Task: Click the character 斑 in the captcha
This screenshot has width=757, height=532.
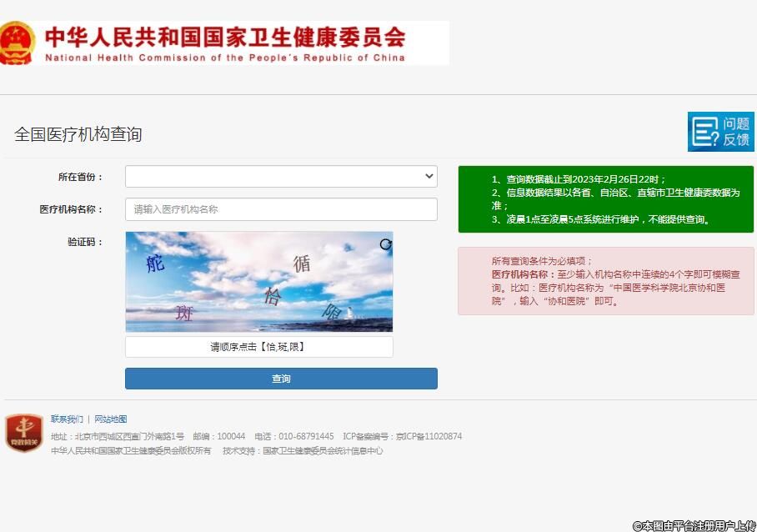Action: pos(184,314)
